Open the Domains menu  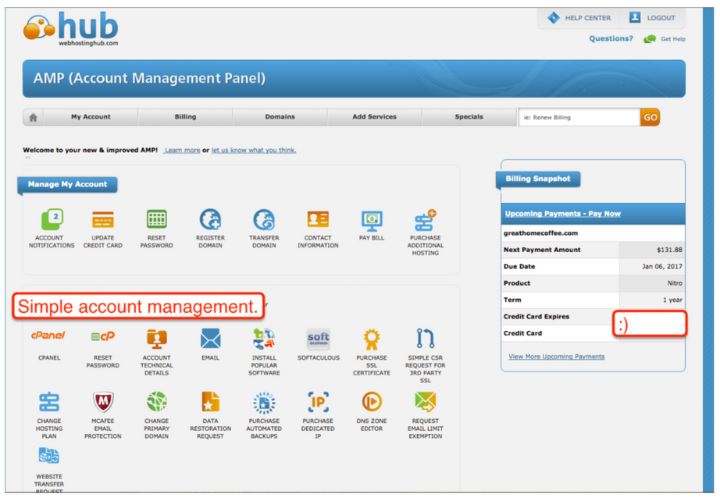(280, 117)
